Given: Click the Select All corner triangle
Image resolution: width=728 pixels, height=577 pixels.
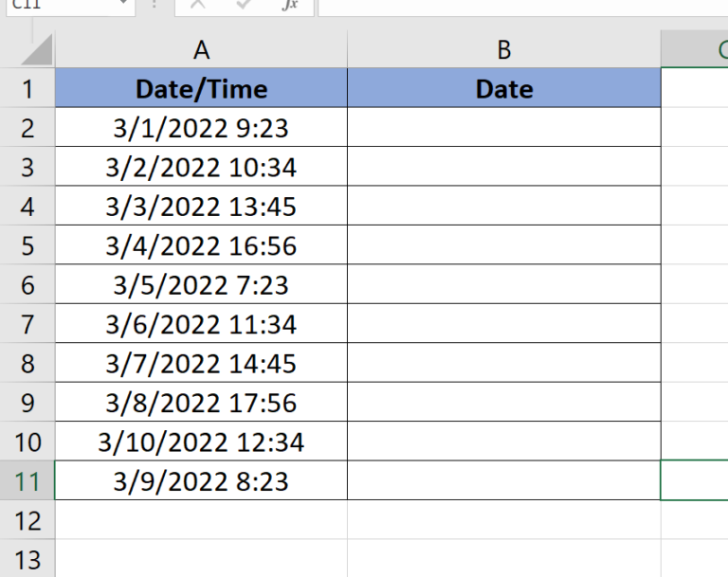Looking at the screenshot, I should pyautogui.click(x=37, y=50).
